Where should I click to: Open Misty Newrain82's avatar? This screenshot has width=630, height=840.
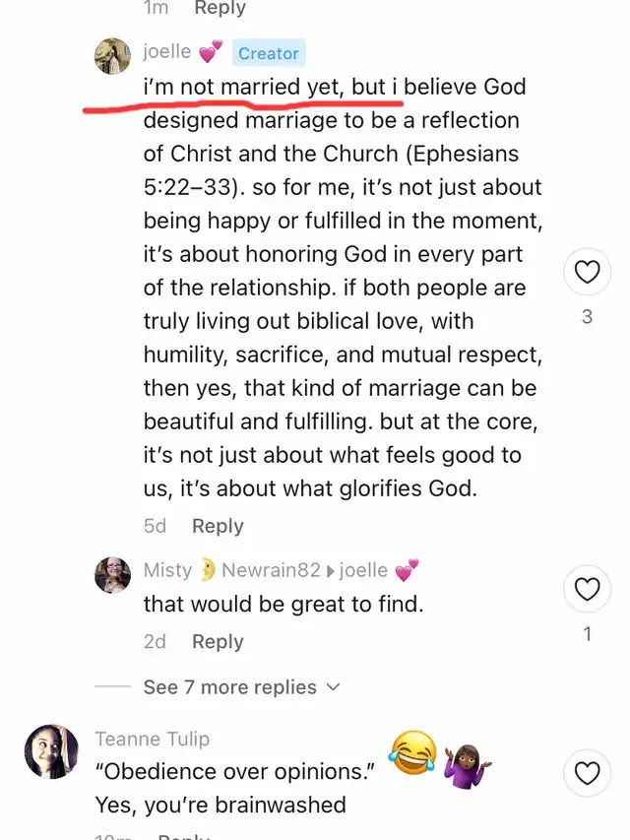112,574
